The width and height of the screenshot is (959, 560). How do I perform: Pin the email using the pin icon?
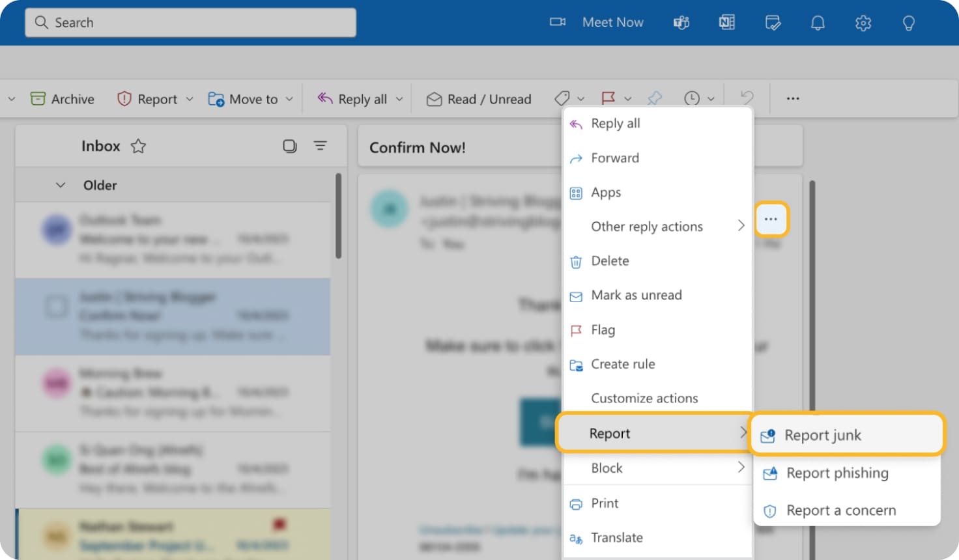[x=655, y=98]
